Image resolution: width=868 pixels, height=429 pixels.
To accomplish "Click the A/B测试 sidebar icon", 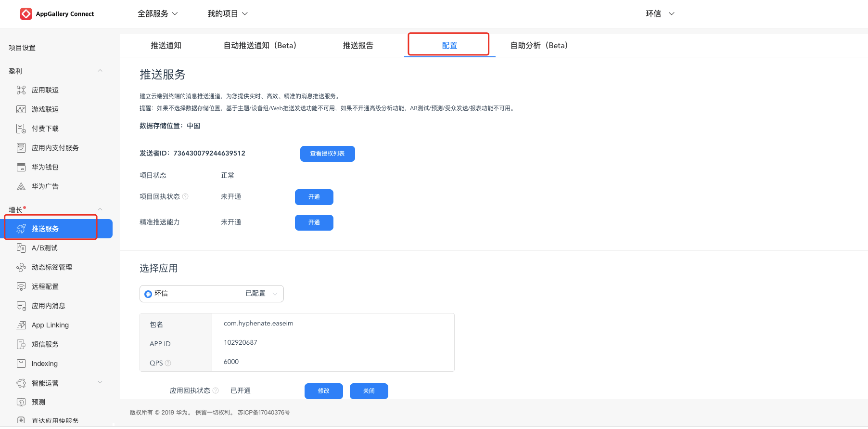I will pyautogui.click(x=21, y=248).
